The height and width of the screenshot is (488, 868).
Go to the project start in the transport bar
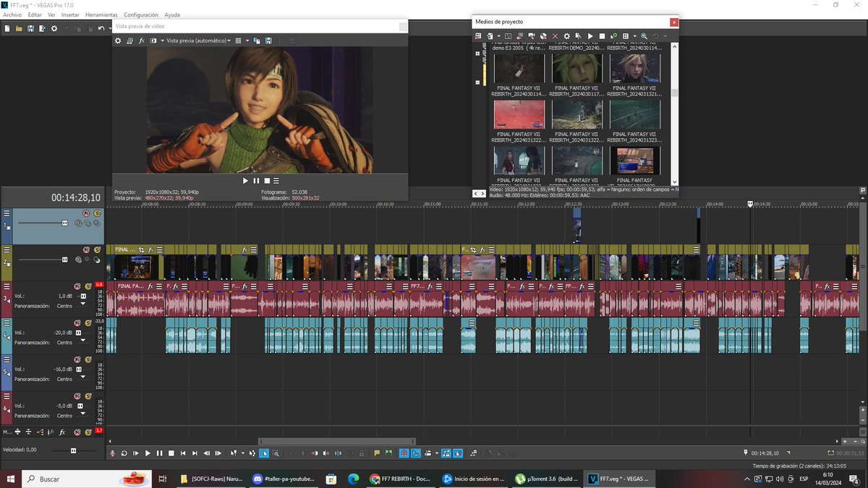tap(183, 453)
